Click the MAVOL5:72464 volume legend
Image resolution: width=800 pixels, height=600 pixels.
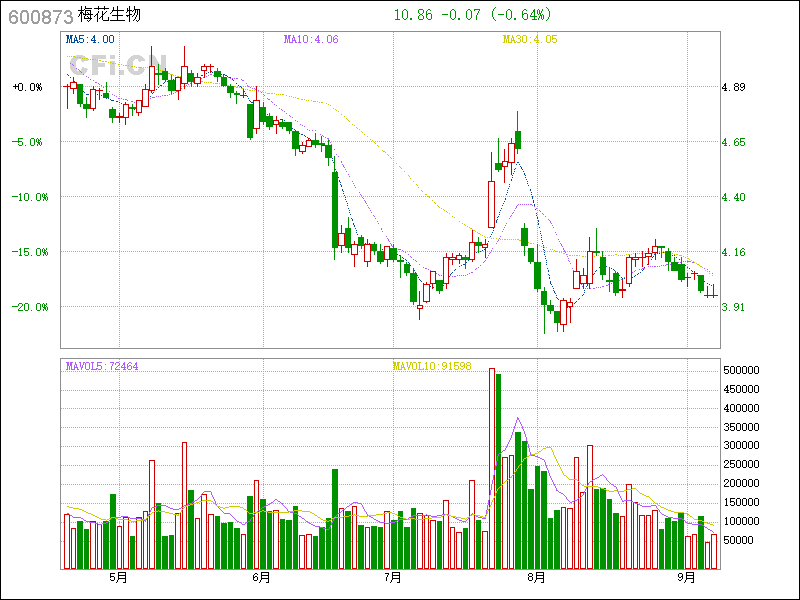click(102, 366)
